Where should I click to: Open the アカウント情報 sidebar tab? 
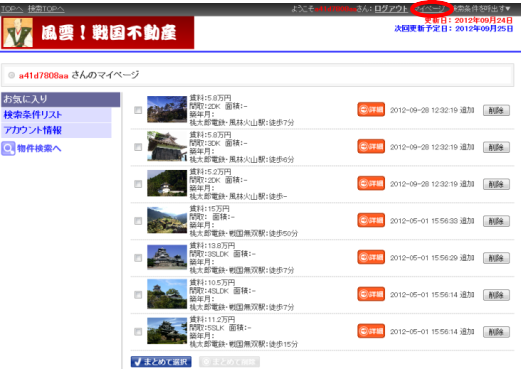coord(56,130)
